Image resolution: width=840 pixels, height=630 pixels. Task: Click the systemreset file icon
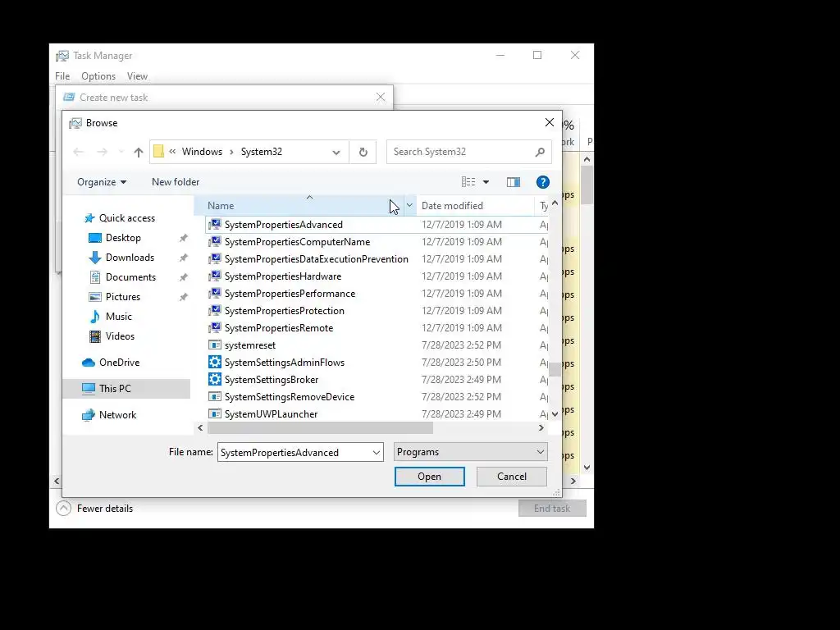[215, 345]
